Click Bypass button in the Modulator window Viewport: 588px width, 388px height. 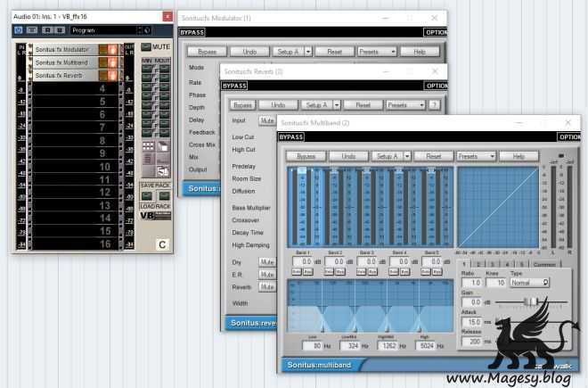tap(207, 52)
